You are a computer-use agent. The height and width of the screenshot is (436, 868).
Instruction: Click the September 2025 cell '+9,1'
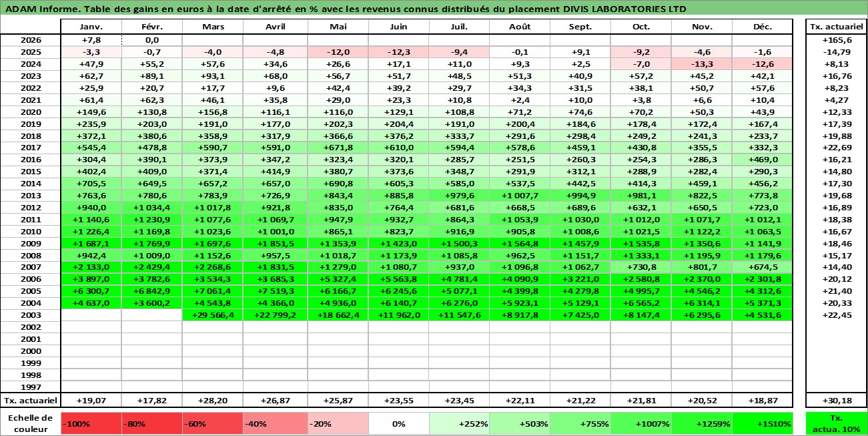[x=580, y=52]
